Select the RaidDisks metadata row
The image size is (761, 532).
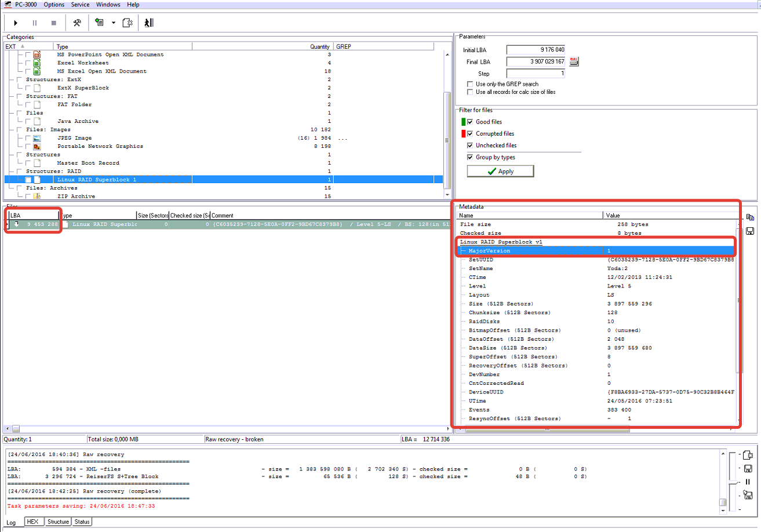[597, 321]
